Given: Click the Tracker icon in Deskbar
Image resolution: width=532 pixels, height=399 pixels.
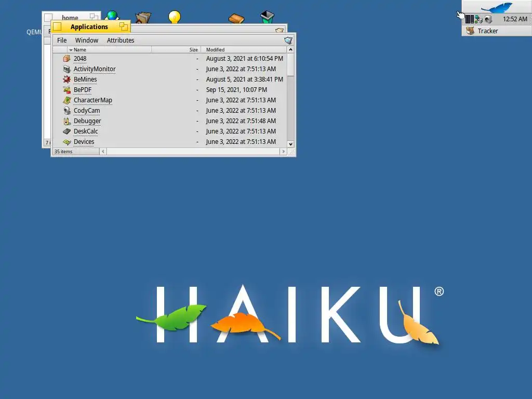Looking at the screenshot, I should (x=470, y=31).
